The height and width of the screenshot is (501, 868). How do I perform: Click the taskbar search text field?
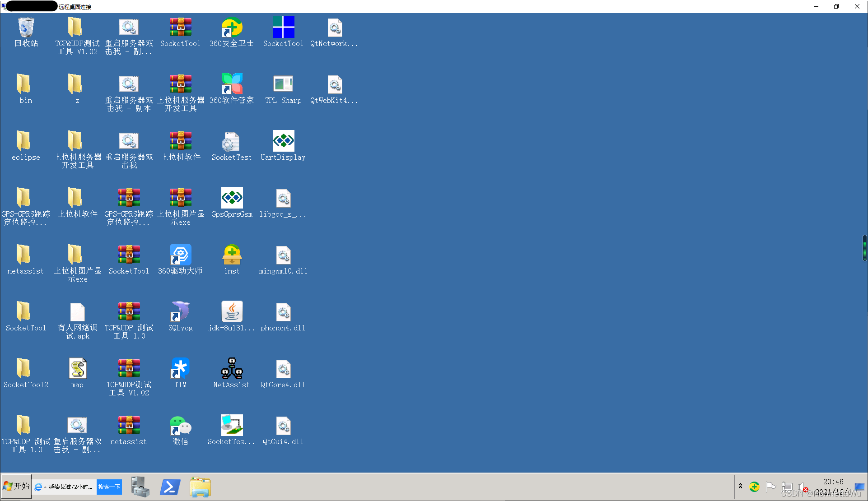[71, 487]
